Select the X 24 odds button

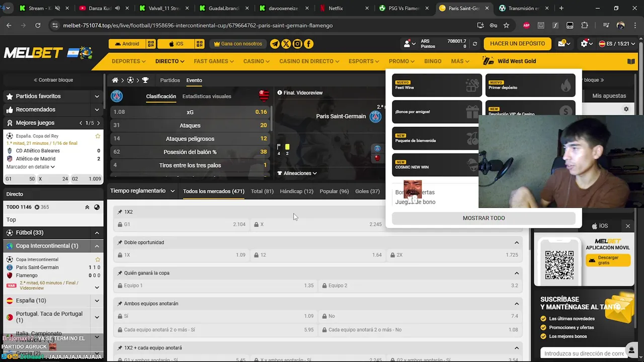pyautogui.click(x=53, y=178)
